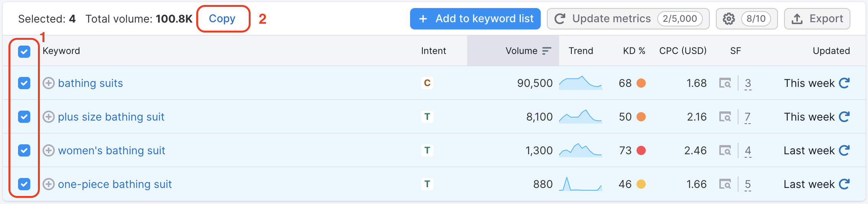
Task: Copy the selected keywords
Action: click(222, 18)
